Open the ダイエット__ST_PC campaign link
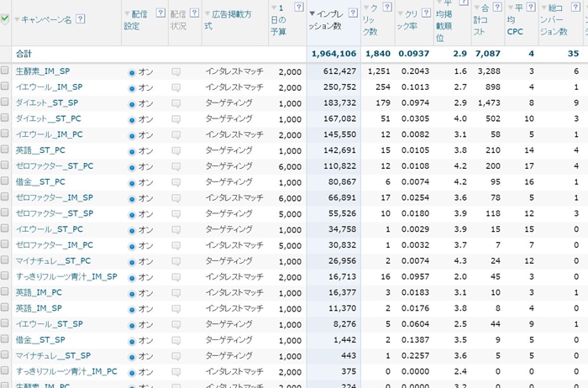Image resolution: width=588 pixels, height=388 pixels. [x=49, y=118]
